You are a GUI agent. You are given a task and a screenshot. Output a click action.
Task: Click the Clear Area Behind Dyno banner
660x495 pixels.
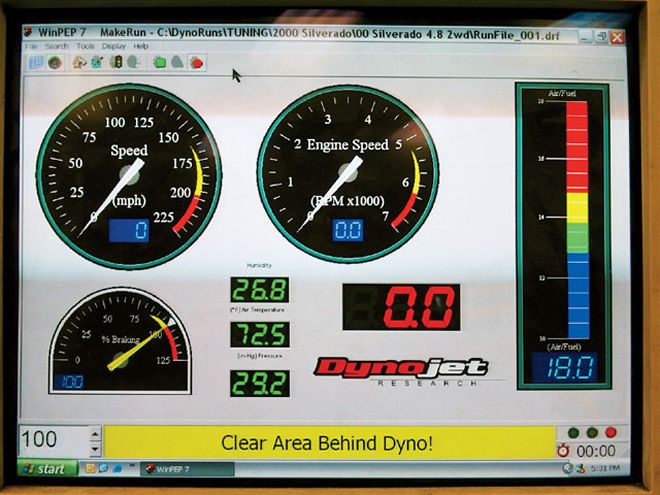pos(330,442)
